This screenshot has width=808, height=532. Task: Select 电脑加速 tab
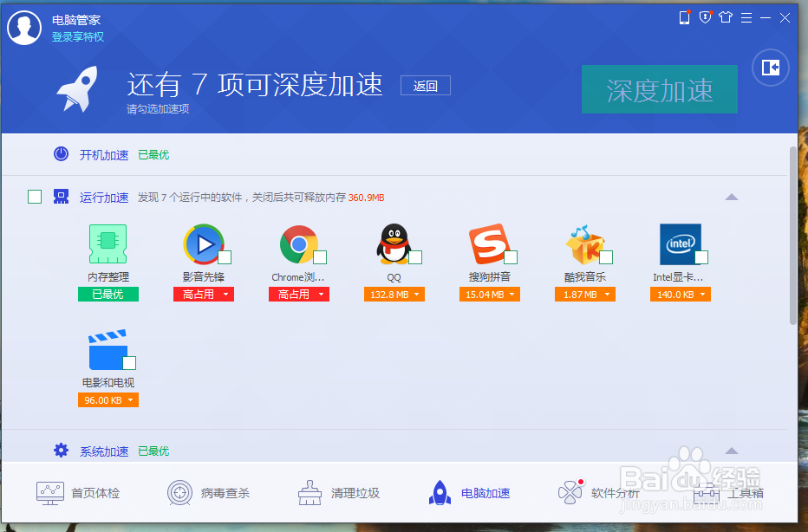pos(469,493)
